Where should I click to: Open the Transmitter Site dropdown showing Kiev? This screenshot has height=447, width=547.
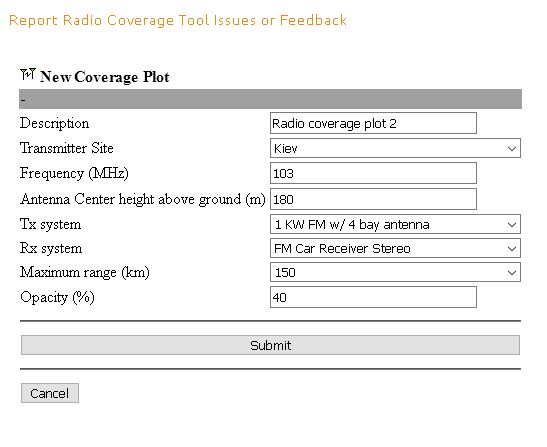pyautogui.click(x=395, y=148)
